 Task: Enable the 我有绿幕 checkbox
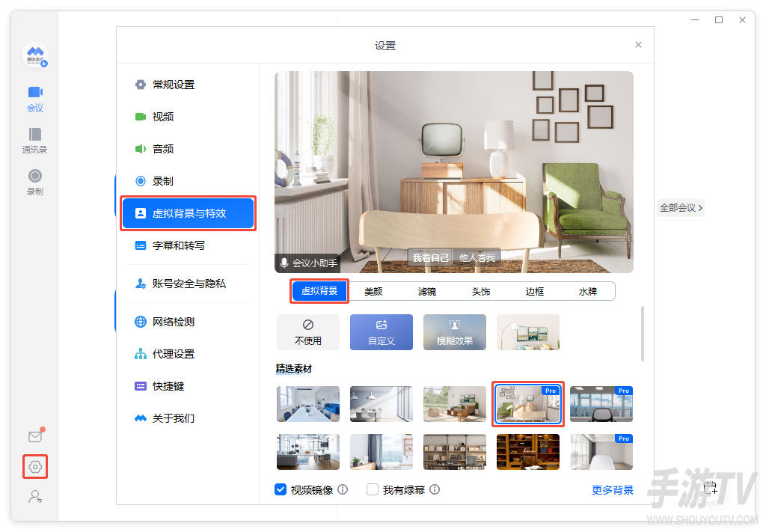tap(373, 489)
